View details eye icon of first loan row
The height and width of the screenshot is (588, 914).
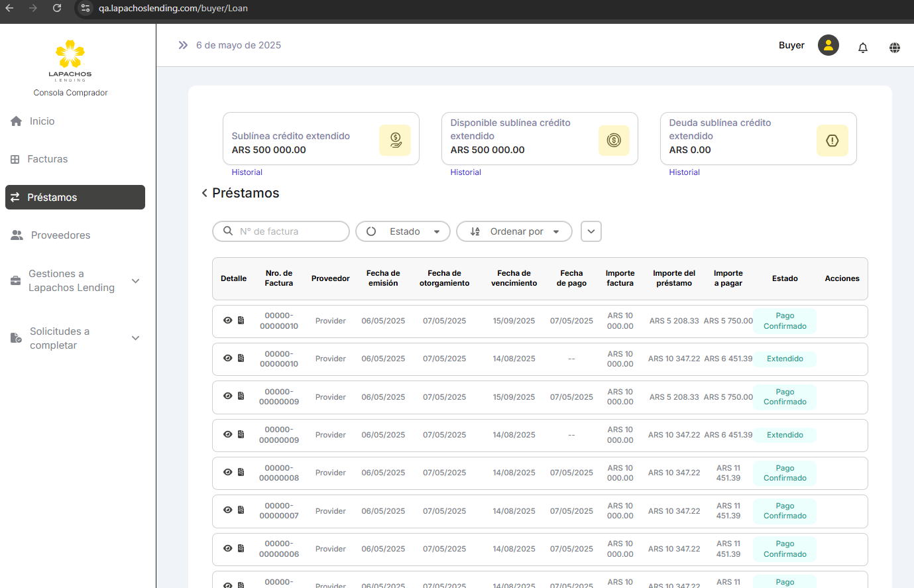(x=227, y=320)
